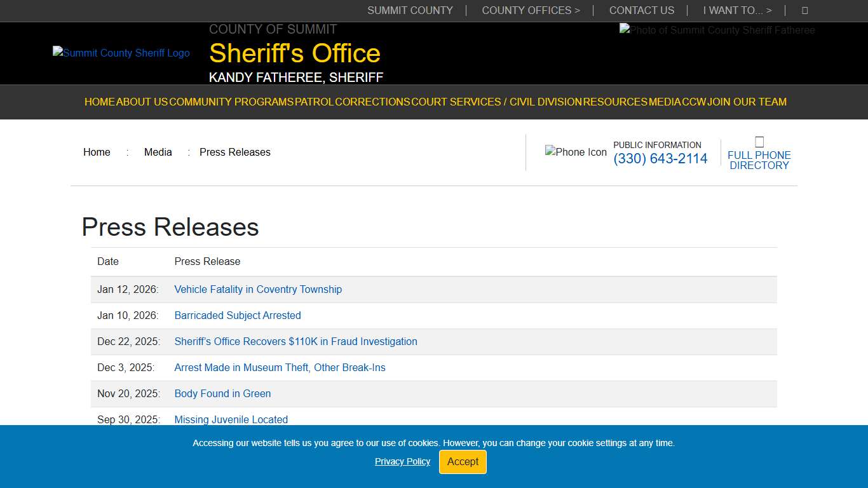
Task: View the $110K fraud investigation release
Action: tap(295, 341)
